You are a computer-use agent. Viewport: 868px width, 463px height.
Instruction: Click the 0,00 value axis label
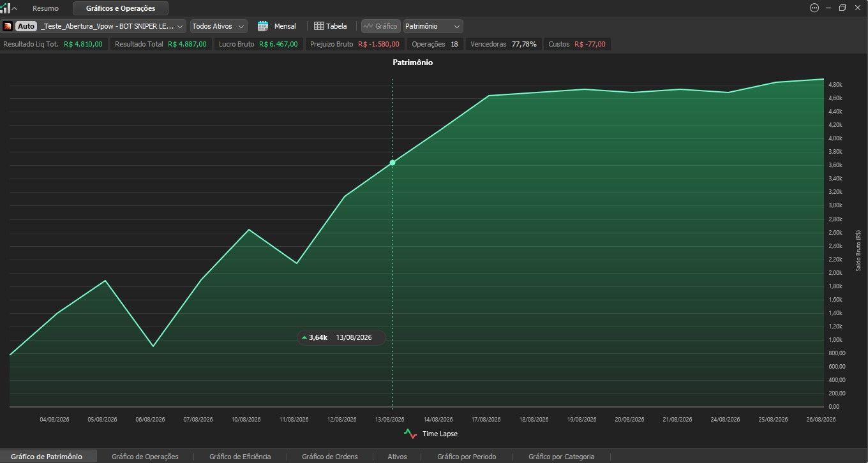(x=834, y=407)
